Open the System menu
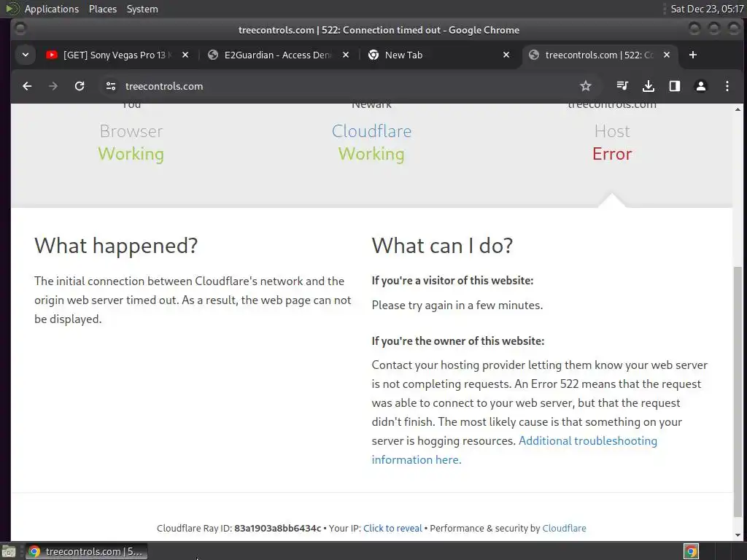This screenshot has width=747, height=560. point(142,9)
